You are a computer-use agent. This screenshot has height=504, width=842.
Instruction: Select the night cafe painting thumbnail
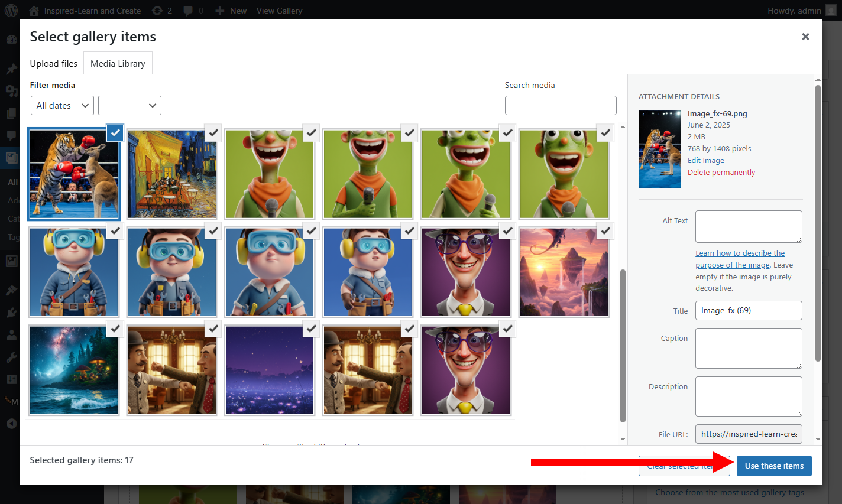pos(171,174)
